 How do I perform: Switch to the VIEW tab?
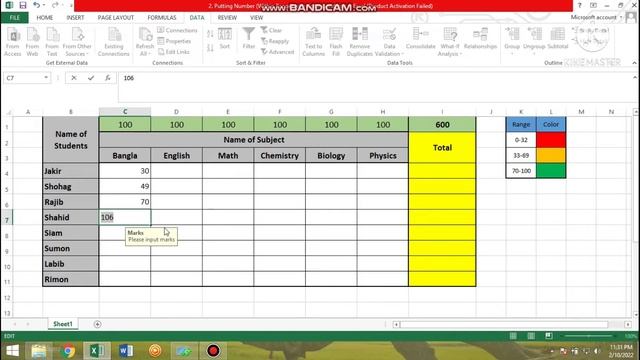point(256,18)
